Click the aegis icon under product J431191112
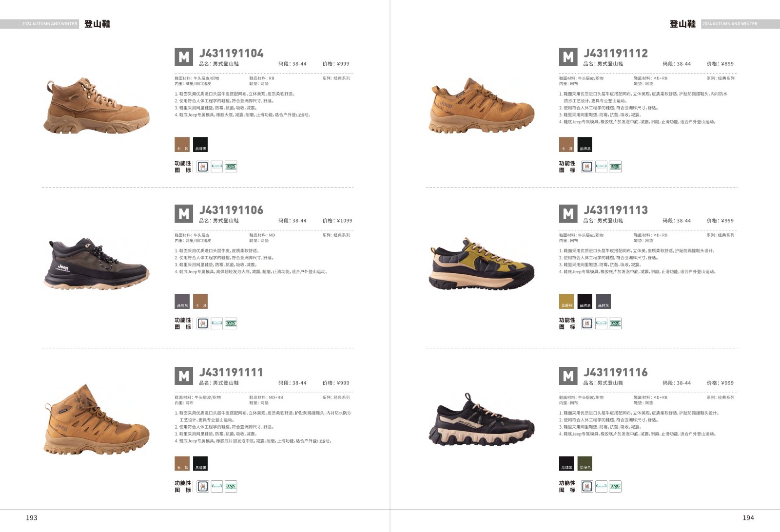 click(x=615, y=167)
